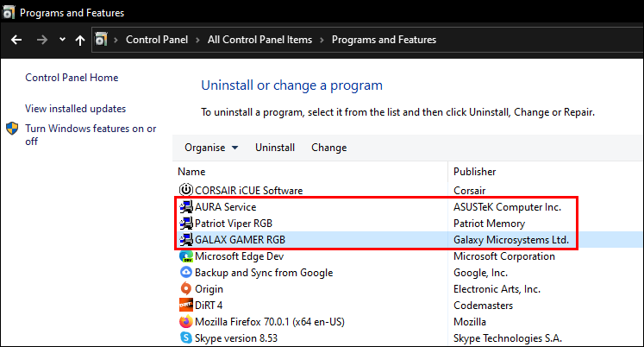Sort by Name column header
This screenshot has height=347, width=644.
(x=191, y=172)
